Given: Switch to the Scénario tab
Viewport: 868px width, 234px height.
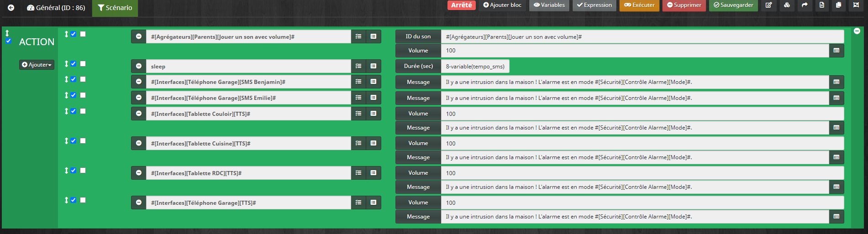Looking at the screenshot, I should click(x=115, y=8).
